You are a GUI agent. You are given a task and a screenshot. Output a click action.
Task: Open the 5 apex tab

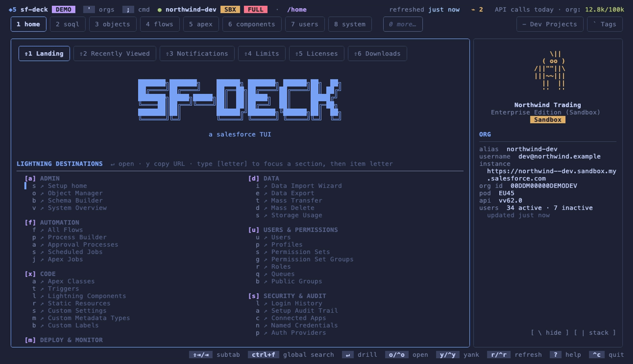pyautogui.click(x=201, y=24)
